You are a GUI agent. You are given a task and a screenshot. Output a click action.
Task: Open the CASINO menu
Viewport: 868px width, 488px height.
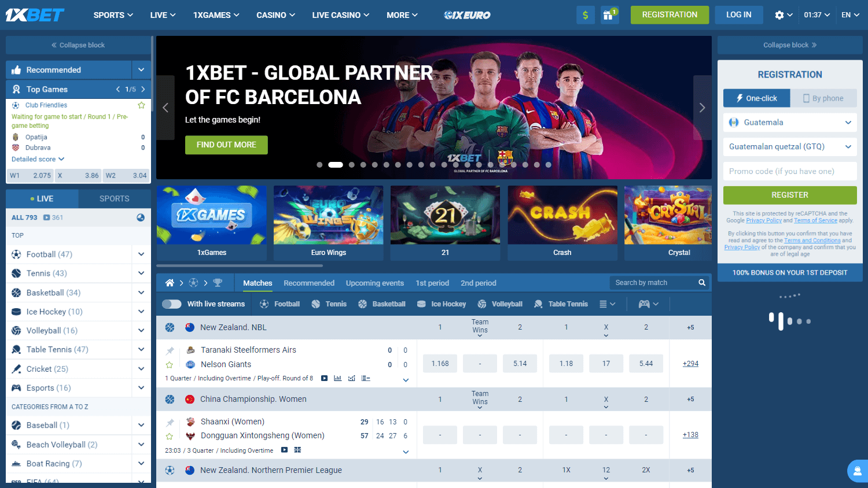click(275, 15)
